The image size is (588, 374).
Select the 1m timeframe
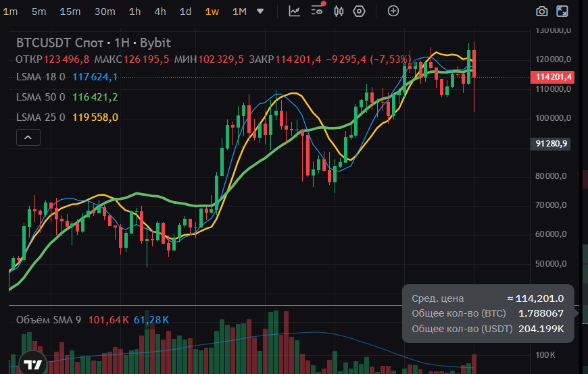[10, 11]
